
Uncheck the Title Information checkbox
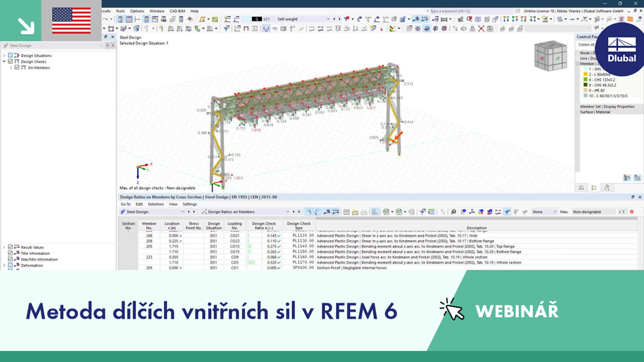11,253
